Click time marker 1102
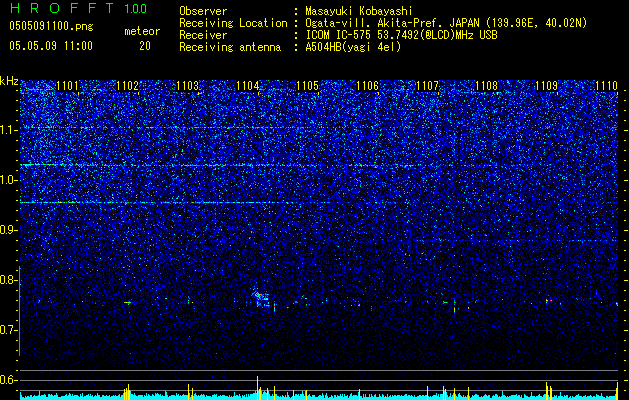629x400 pixels. point(127,86)
